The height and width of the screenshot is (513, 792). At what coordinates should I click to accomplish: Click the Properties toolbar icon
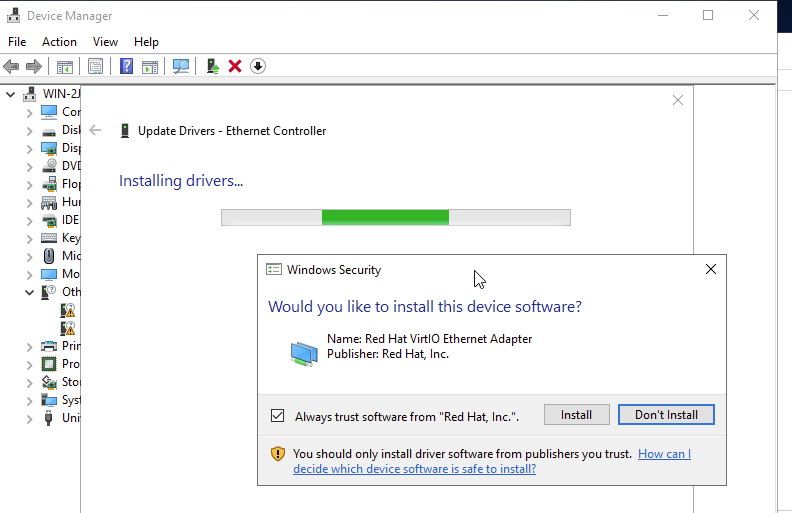click(x=95, y=66)
